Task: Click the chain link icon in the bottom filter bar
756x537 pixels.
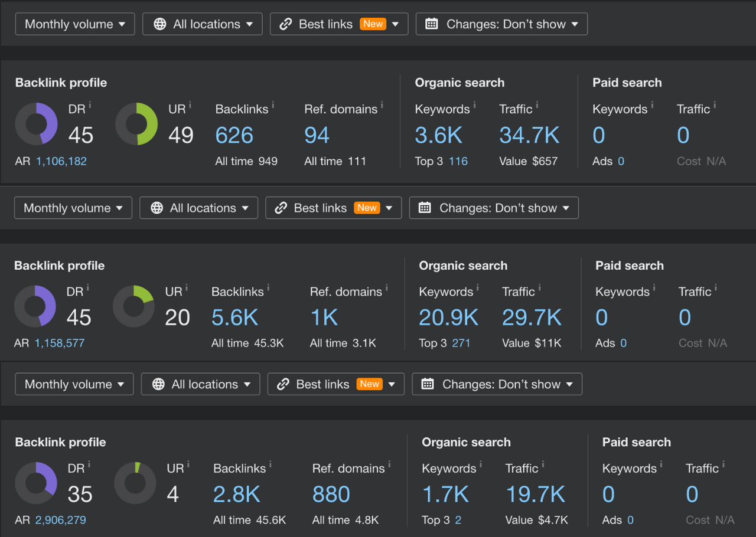Action: (283, 384)
